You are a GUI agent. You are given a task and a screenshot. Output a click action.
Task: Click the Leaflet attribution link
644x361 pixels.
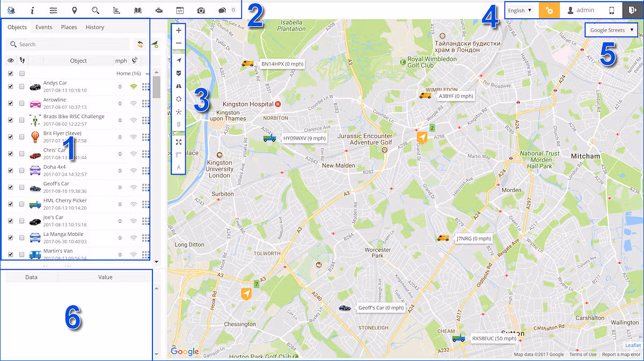point(633,345)
